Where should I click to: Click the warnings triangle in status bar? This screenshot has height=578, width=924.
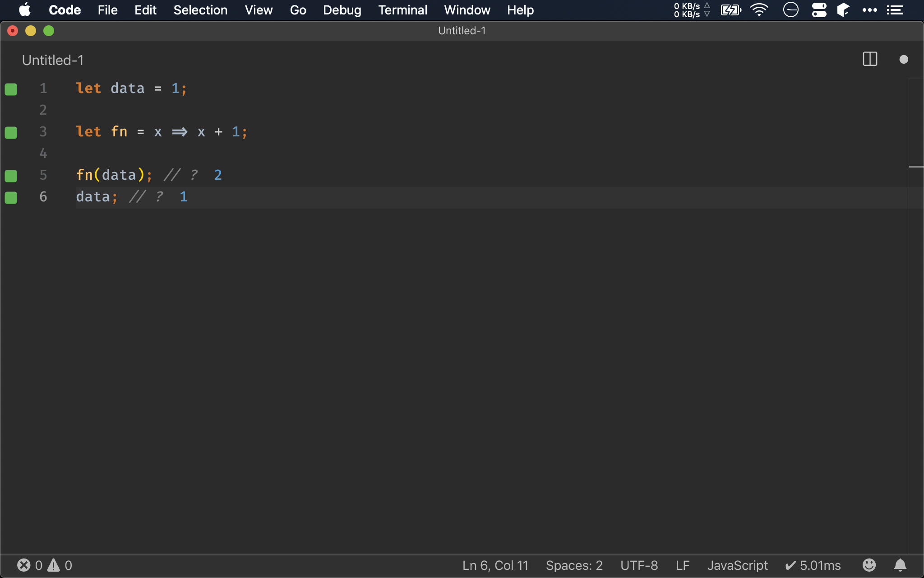[54, 565]
